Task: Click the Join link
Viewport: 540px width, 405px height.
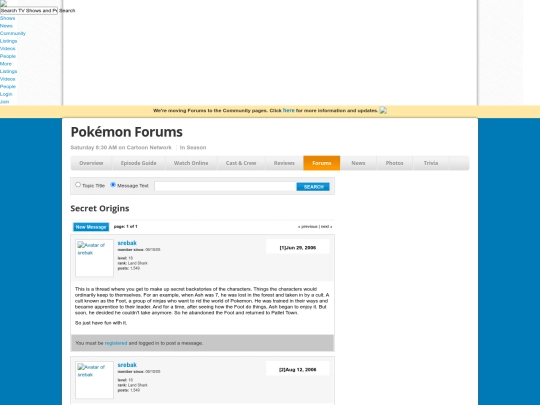Action: click(x=4, y=102)
